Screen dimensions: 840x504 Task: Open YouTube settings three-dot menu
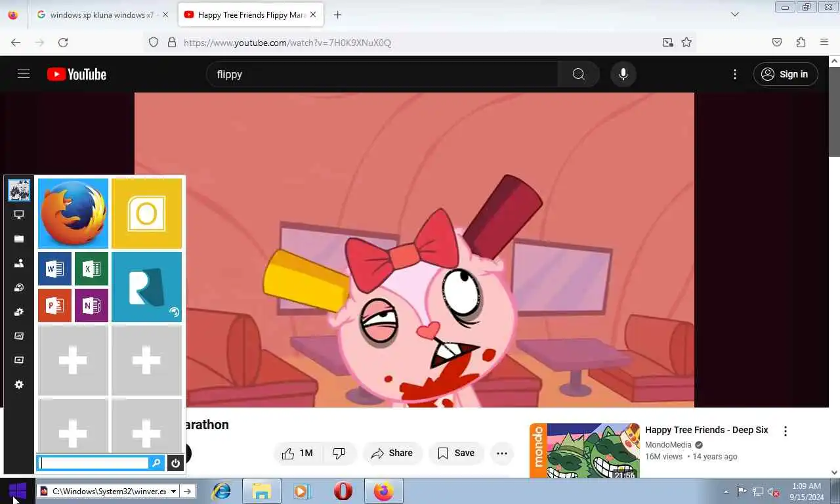click(735, 74)
